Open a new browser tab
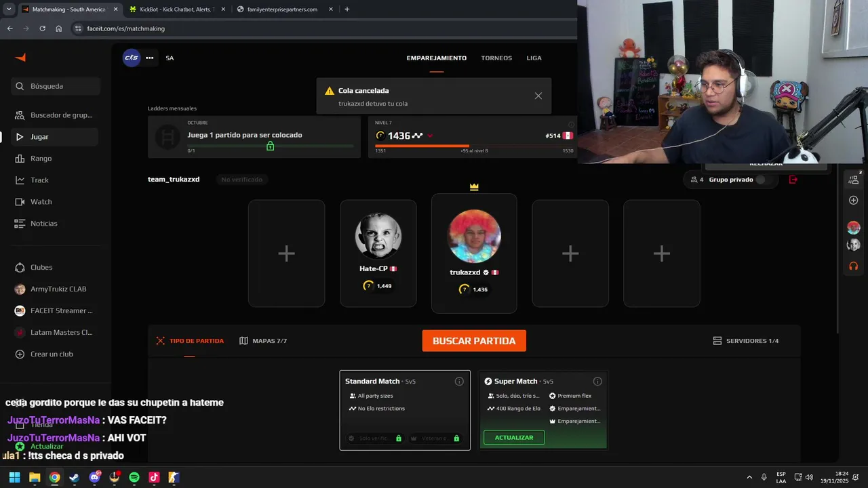This screenshot has width=868, height=488. click(x=347, y=9)
